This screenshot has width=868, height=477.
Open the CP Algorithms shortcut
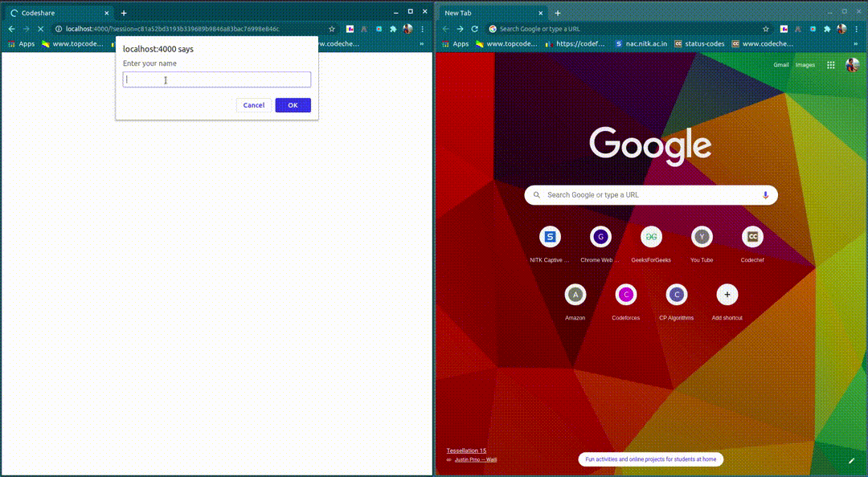pos(677,302)
